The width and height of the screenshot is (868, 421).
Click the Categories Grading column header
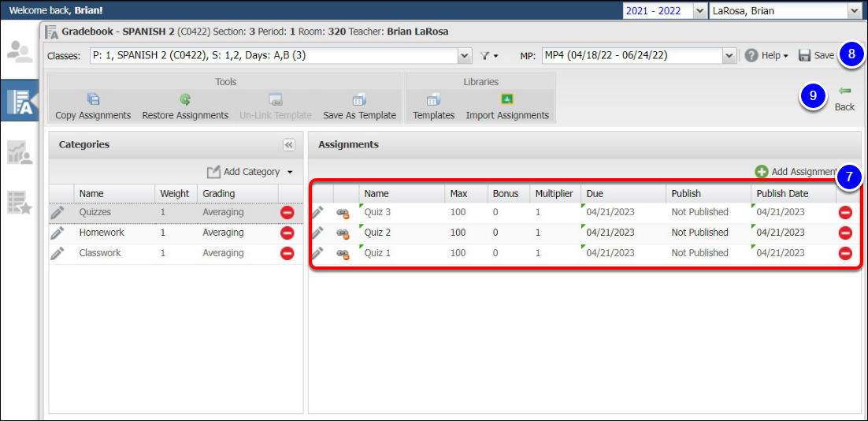[x=238, y=194]
